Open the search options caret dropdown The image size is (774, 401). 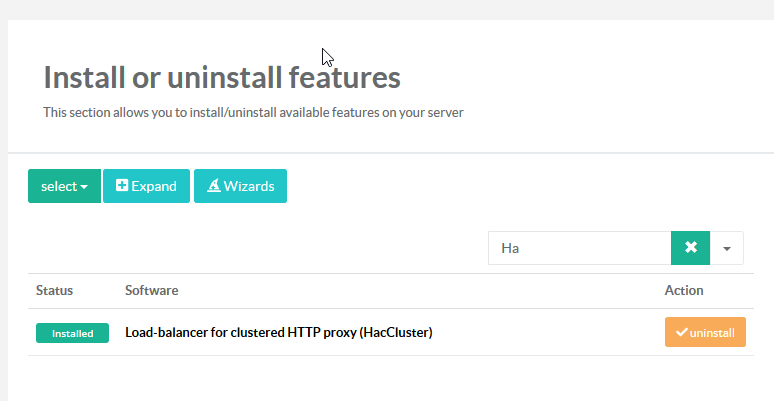(727, 248)
